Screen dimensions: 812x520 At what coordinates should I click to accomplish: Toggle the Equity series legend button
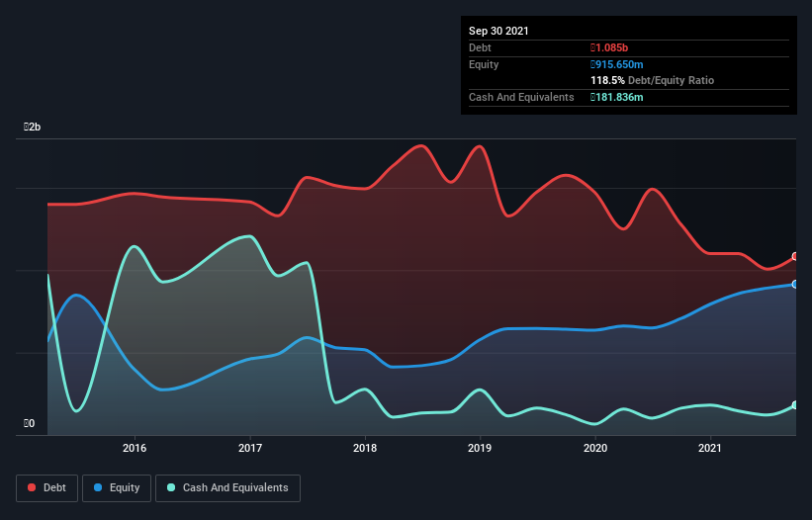[117, 488]
